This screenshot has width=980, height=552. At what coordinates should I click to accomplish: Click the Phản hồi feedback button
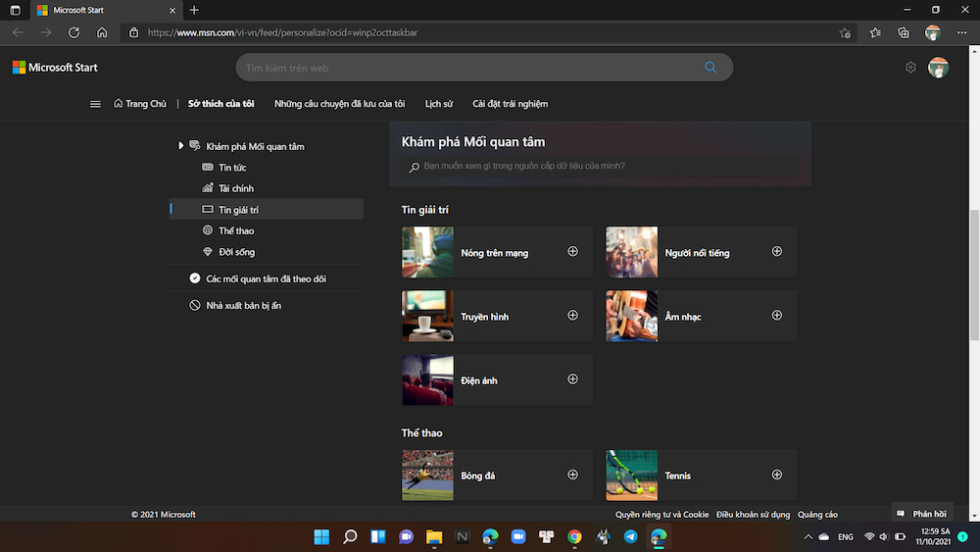922,514
